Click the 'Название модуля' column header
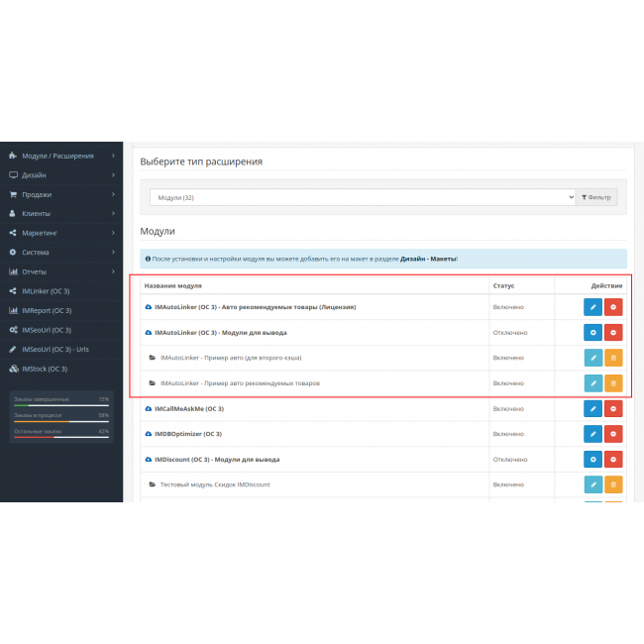Viewport: 644px width, 644px height. tap(173, 285)
